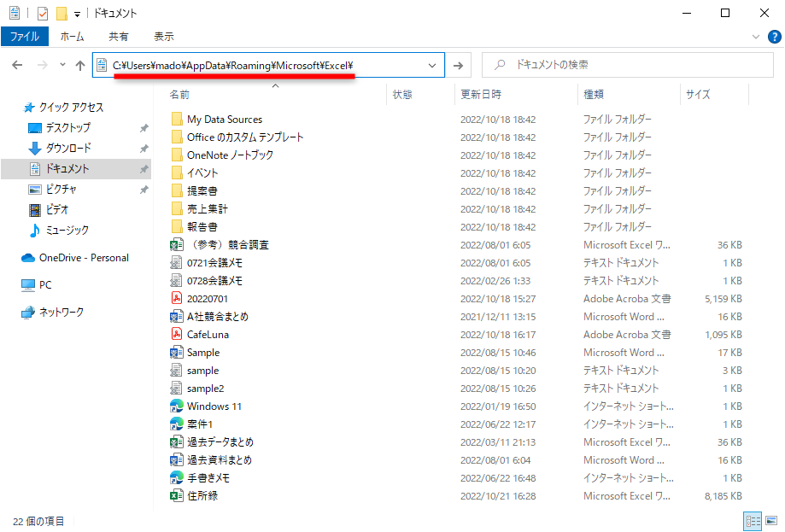
Task: Open the ホーム ribbon tab
Action: [x=72, y=37]
